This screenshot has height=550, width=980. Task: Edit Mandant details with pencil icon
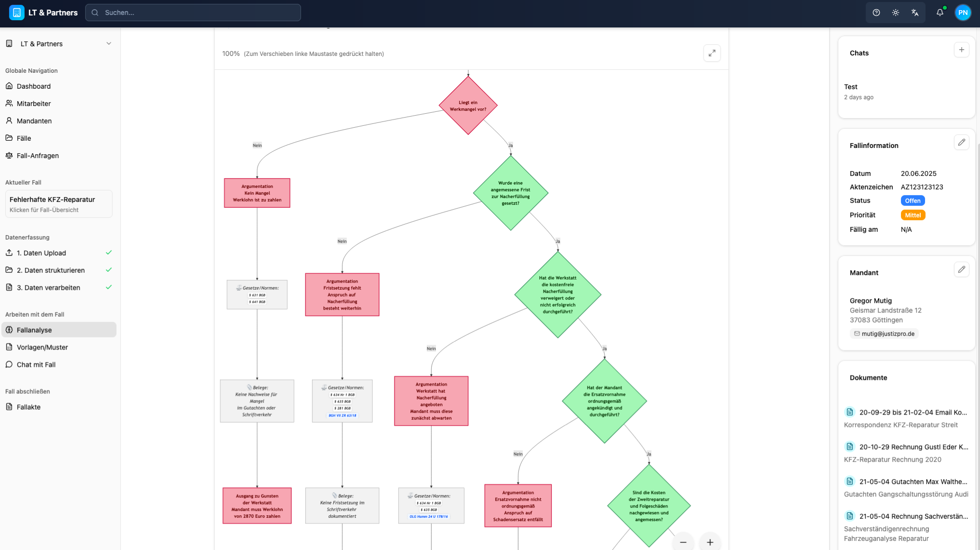point(961,269)
